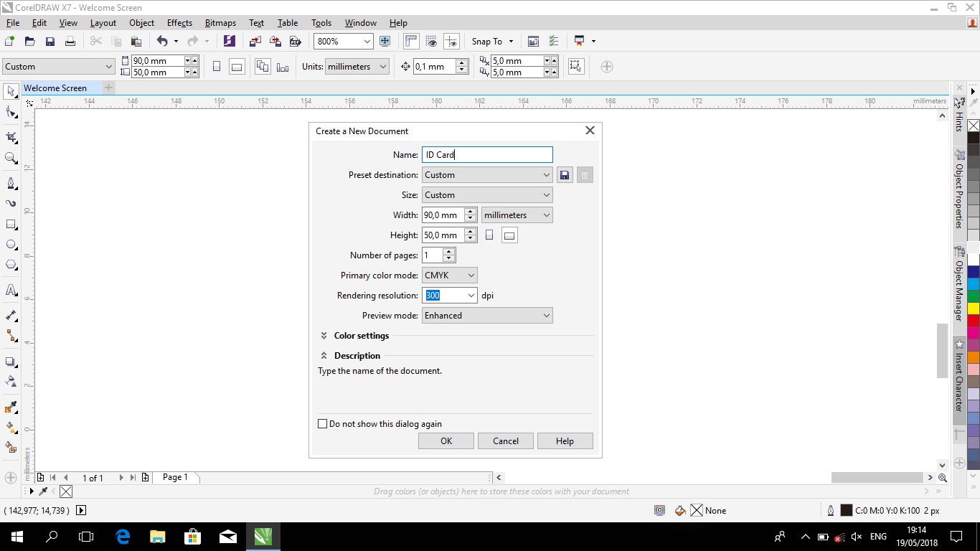Select the Pick tool in toolbox
Viewport: 980px width, 551px height.
(x=11, y=91)
